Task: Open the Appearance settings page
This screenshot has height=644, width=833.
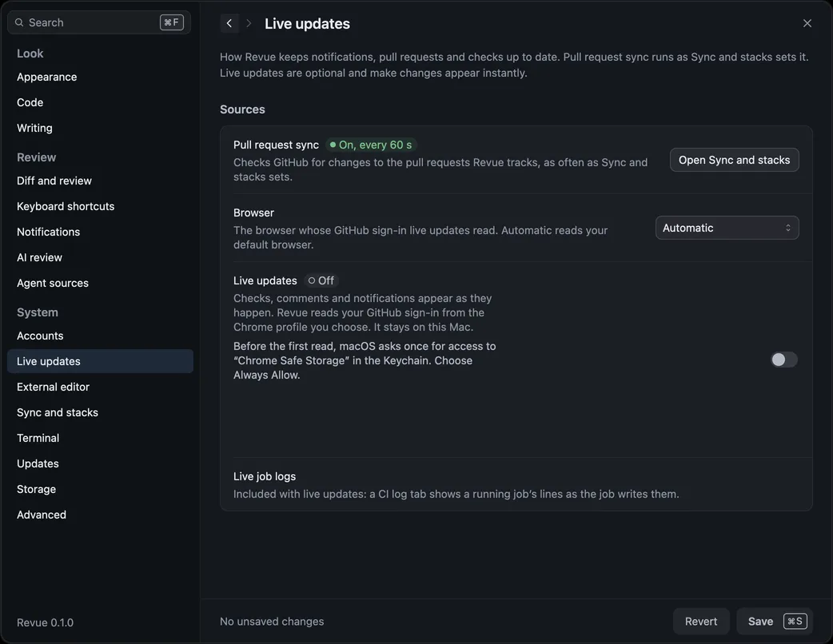Action: click(100, 77)
